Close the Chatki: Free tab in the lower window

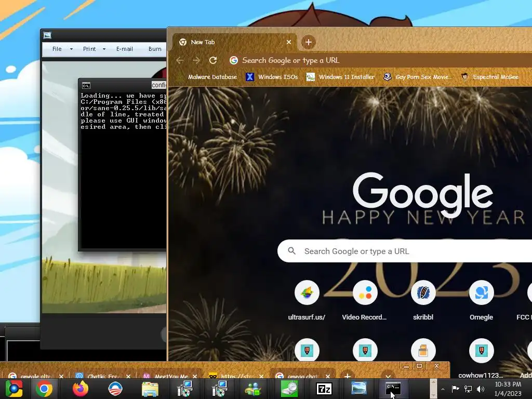[x=128, y=376]
